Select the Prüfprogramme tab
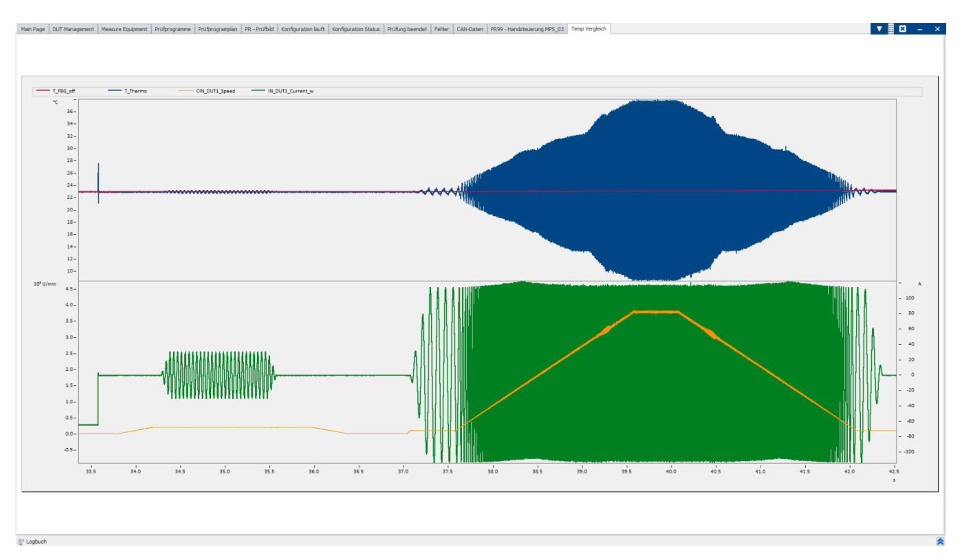962x560 pixels. click(x=172, y=29)
